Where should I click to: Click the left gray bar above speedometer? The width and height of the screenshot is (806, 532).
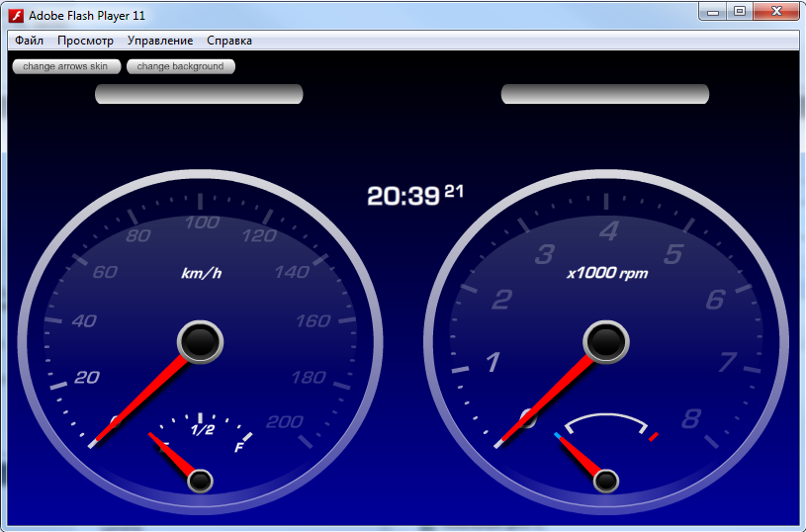coord(199,94)
